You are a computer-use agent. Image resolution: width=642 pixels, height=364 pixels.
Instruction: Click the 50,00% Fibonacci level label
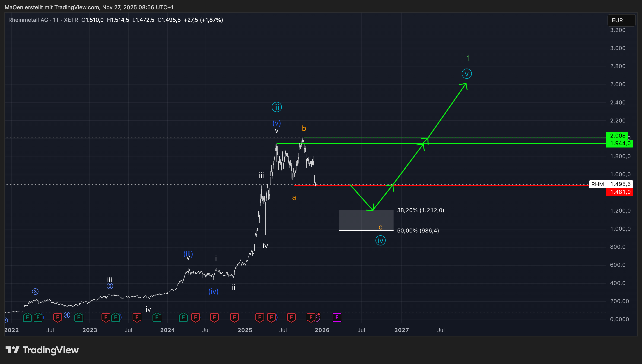pyautogui.click(x=418, y=230)
